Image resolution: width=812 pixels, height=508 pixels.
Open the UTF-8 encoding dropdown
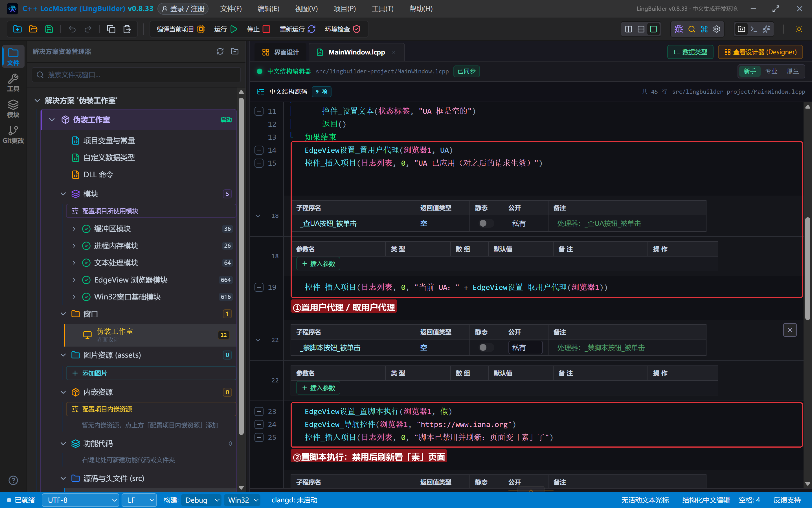81,500
